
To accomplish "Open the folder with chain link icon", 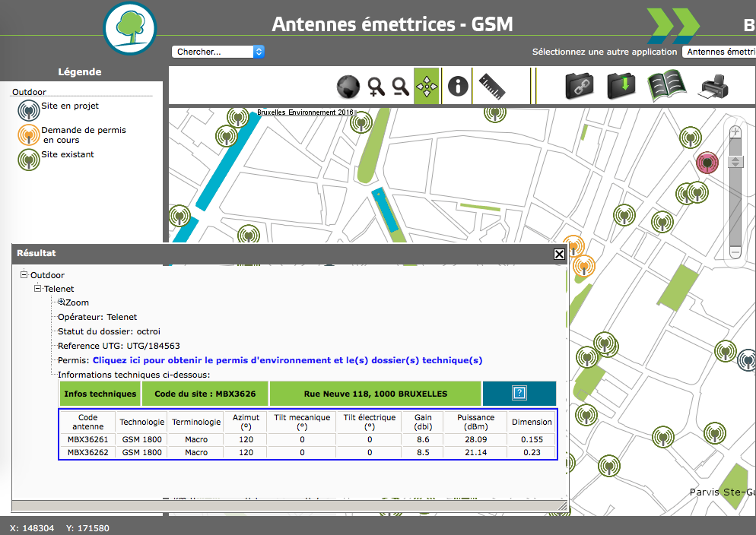I will pos(579,86).
